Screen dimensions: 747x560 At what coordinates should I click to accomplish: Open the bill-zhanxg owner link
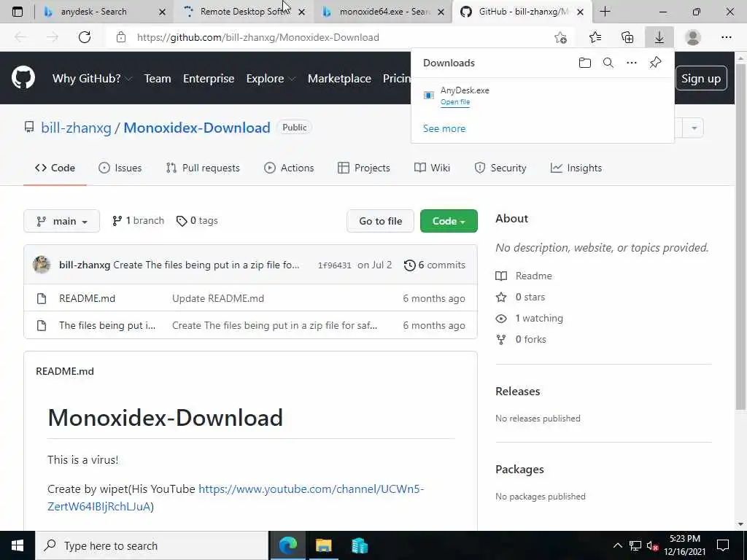pyautogui.click(x=76, y=128)
